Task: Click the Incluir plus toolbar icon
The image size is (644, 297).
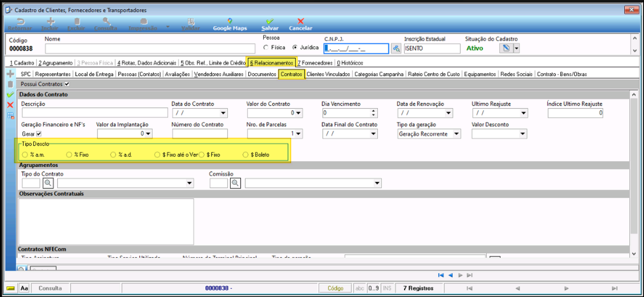Action: (51, 21)
